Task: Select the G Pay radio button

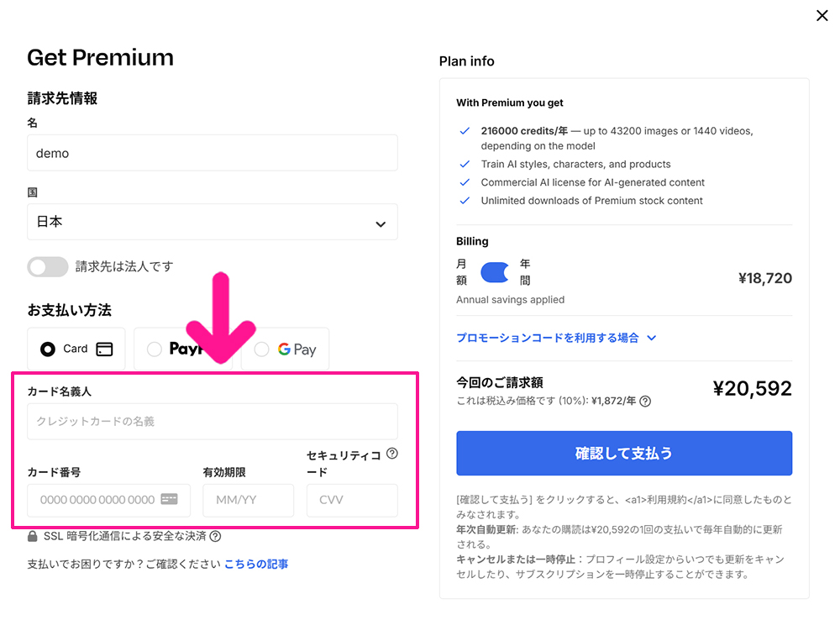Action: (261, 348)
